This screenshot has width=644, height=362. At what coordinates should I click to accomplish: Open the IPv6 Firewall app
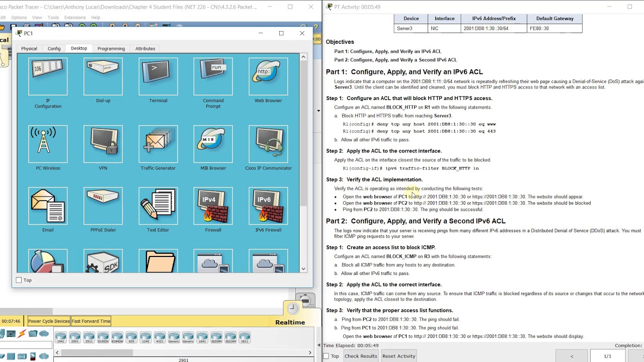click(x=268, y=206)
